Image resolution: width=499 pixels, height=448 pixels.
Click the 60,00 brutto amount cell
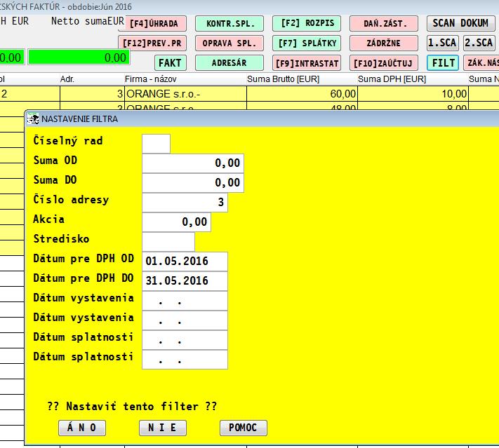302,94
